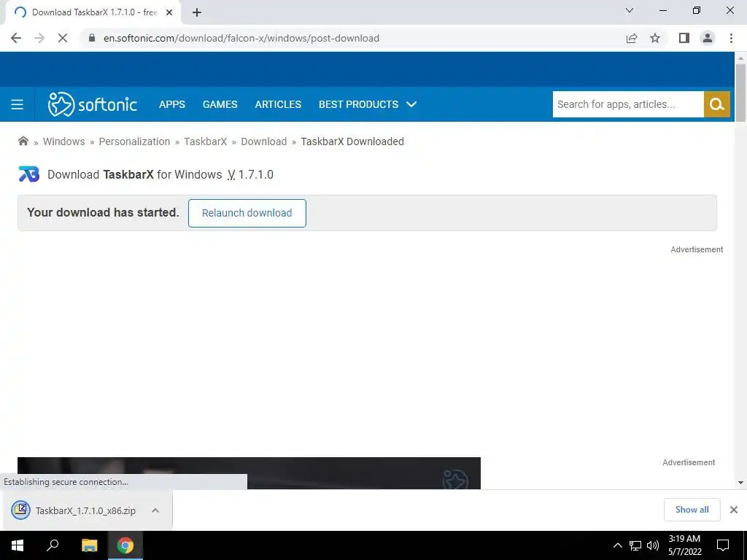Click the TaskbarX app logo icon
This screenshot has height=560, width=747.
click(x=29, y=174)
